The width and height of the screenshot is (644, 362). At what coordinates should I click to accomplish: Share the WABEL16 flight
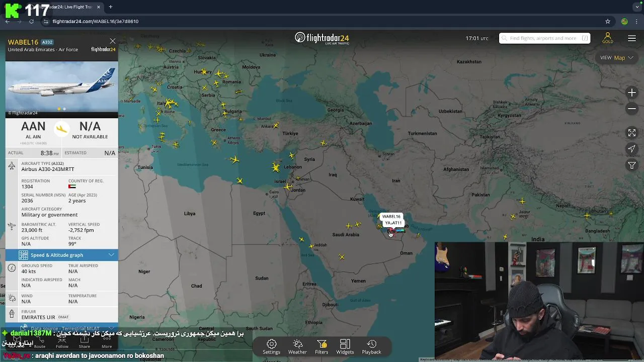click(x=85, y=343)
